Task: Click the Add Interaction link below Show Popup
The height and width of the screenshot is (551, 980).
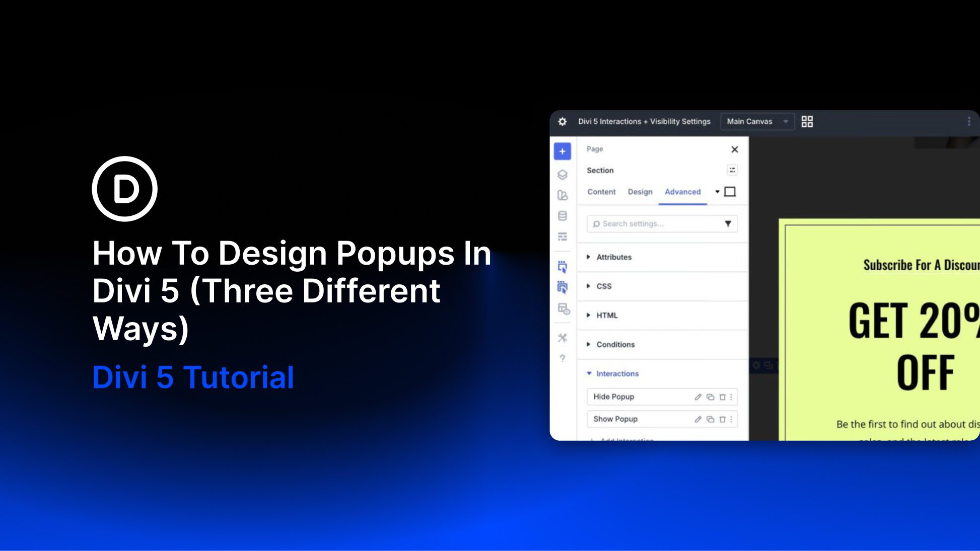Action: (x=626, y=440)
